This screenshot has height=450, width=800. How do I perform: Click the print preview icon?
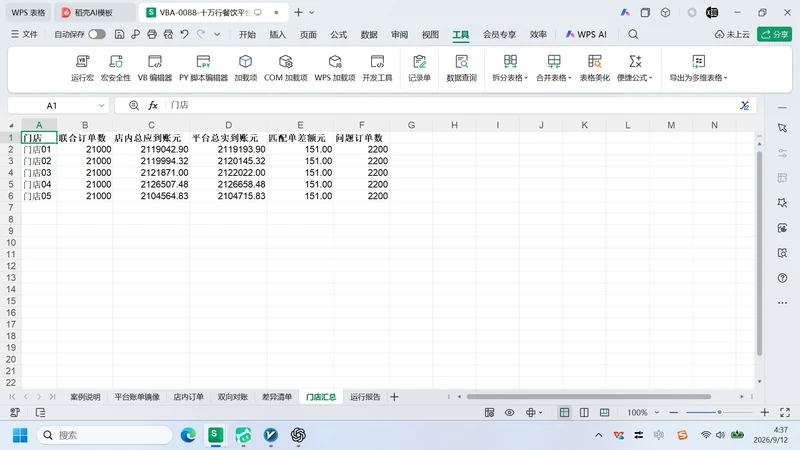(x=168, y=34)
